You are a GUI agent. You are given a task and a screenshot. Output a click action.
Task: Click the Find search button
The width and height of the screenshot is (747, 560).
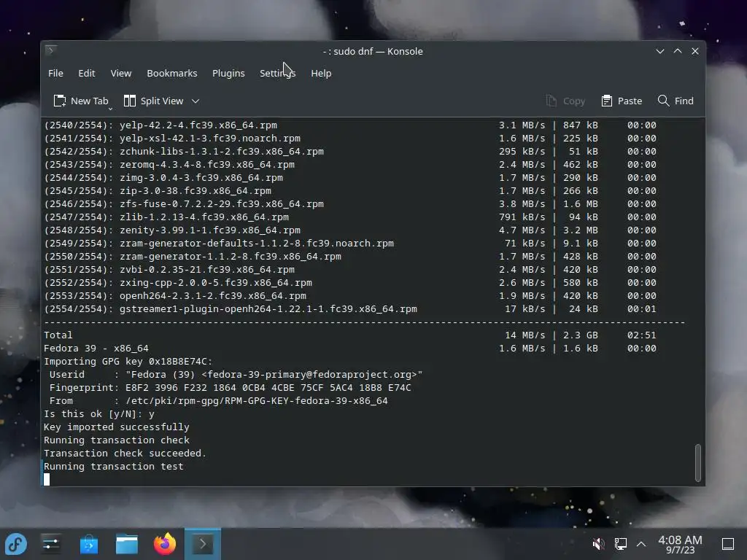point(676,101)
